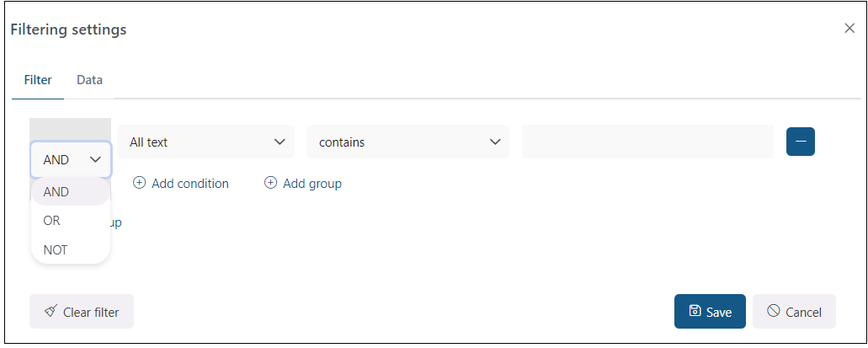Image resolution: width=868 pixels, height=348 pixels.
Task: Click the circle-slash icon in Cancel
Action: click(x=774, y=311)
